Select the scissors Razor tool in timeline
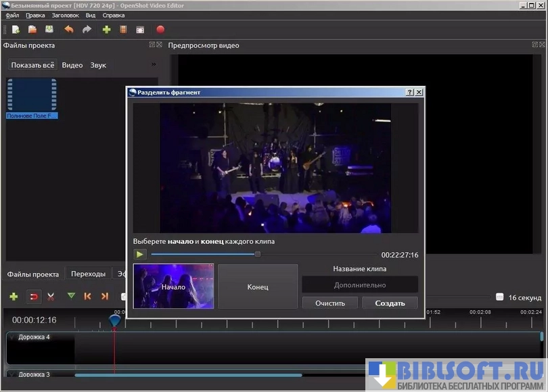 point(51,297)
